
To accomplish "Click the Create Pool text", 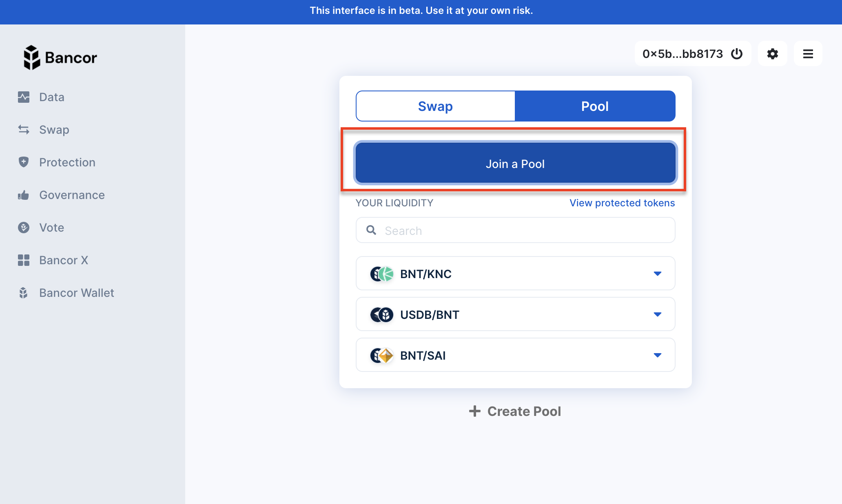I will point(524,411).
